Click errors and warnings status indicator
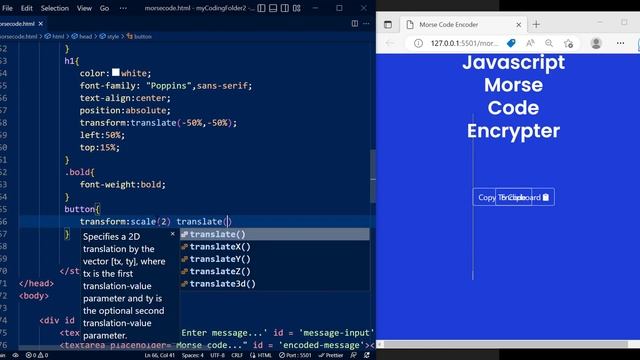The image size is (640, 360). [37, 355]
